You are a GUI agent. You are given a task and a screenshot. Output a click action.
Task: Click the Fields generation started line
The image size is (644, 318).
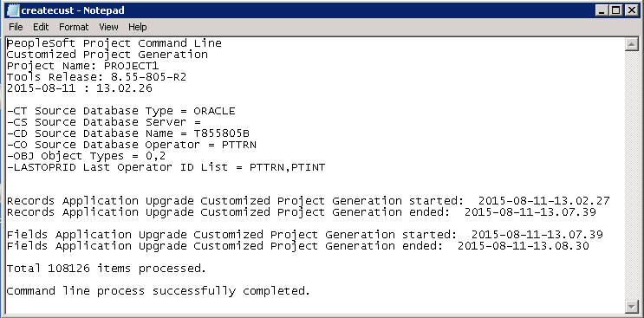(305, 235)
